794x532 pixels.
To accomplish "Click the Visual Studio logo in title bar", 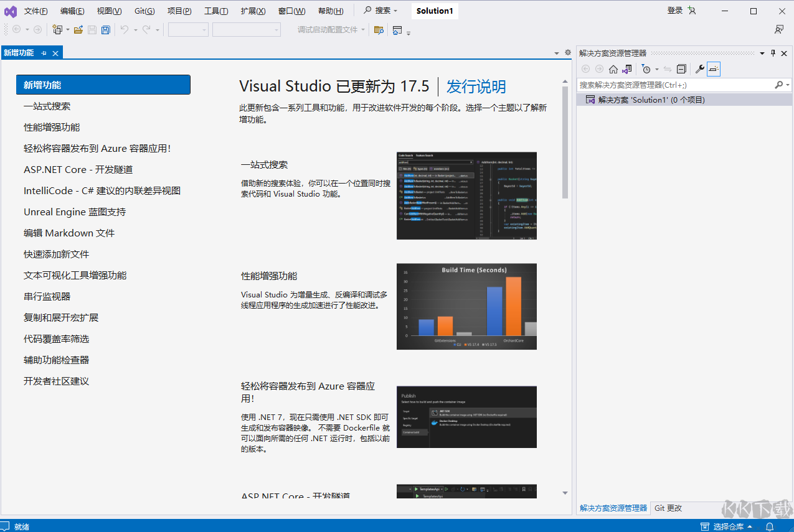I will [x=10, y=11].
